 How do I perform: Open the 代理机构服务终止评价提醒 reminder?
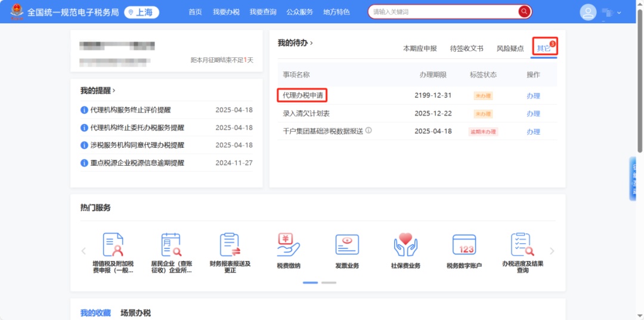[130, 110]
